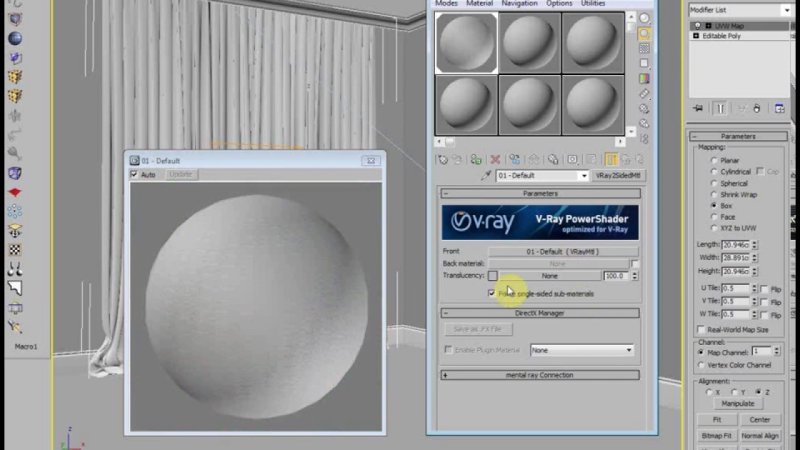Pick material from object eyedropper
800x450 pixels.
click(x=486, y=176)
